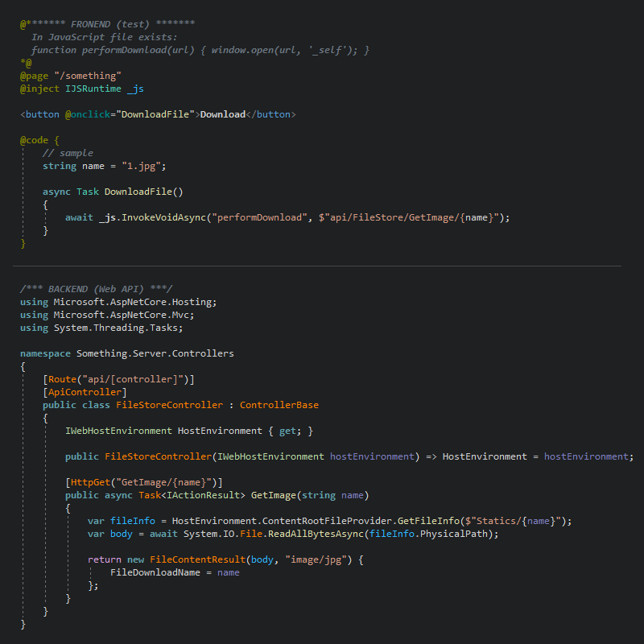Click 'ReadAllBytesAsync' method call

coord(316,534)
